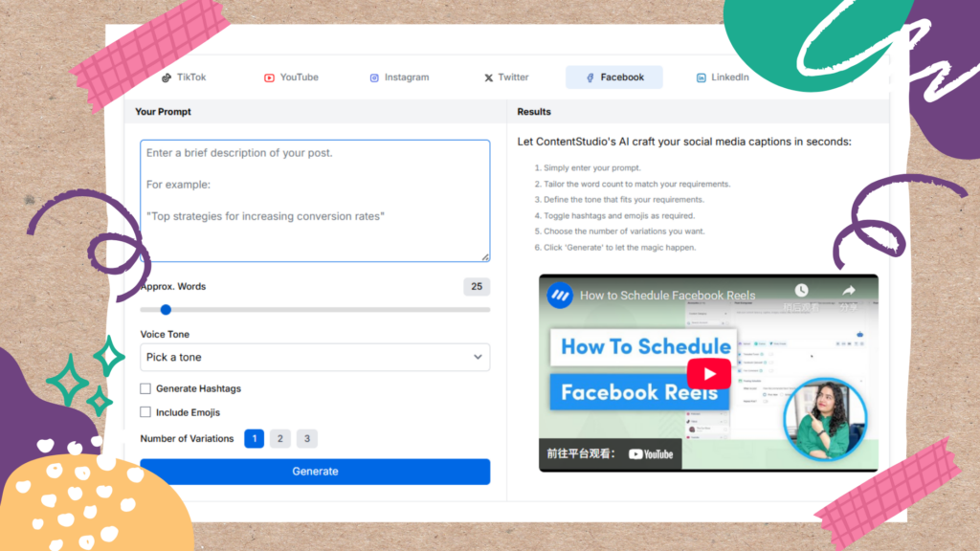The image size is (980, 551).
Task: Click the Approx. Words slider handle
Action: pos(166,310)
